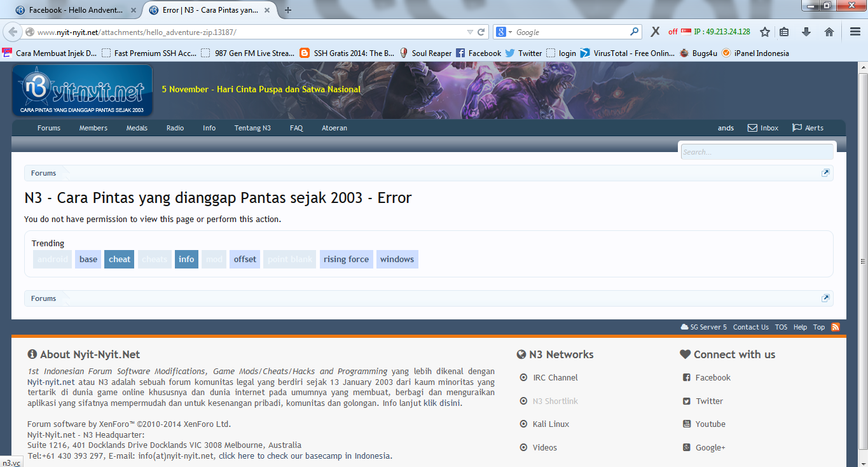The height and width of the screenshot is (467, 868).
Task: Select the 'info' trending tag
Action: click(x=186, y=259)
